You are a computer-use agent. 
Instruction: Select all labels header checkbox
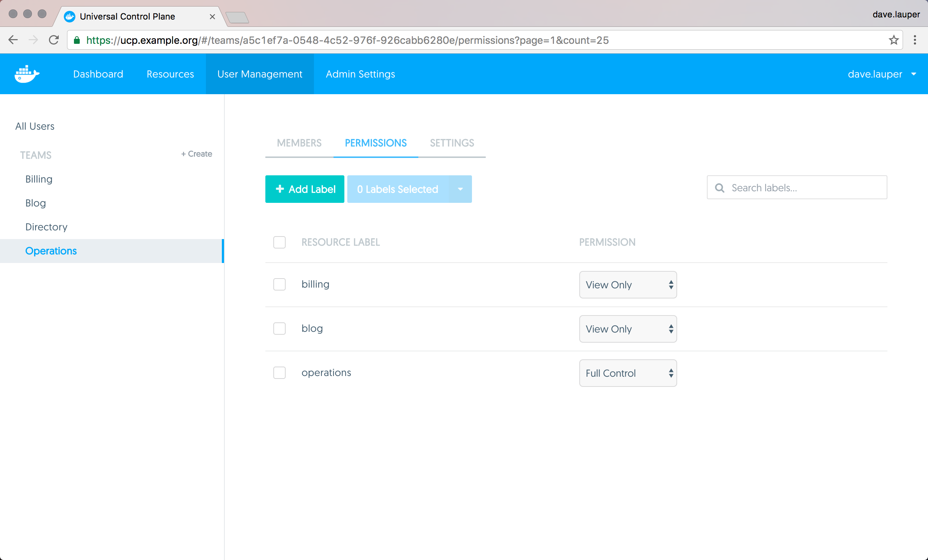[x=279, y=242]
